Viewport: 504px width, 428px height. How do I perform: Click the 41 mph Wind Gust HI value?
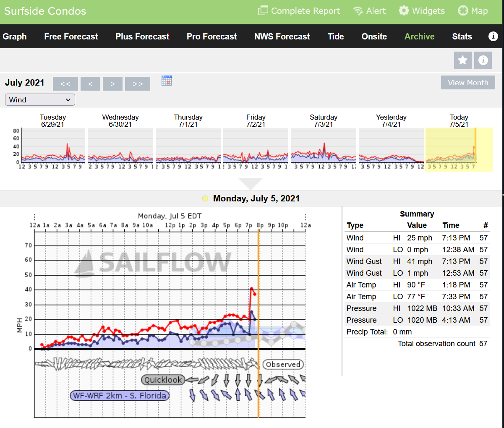coord(420,261)
